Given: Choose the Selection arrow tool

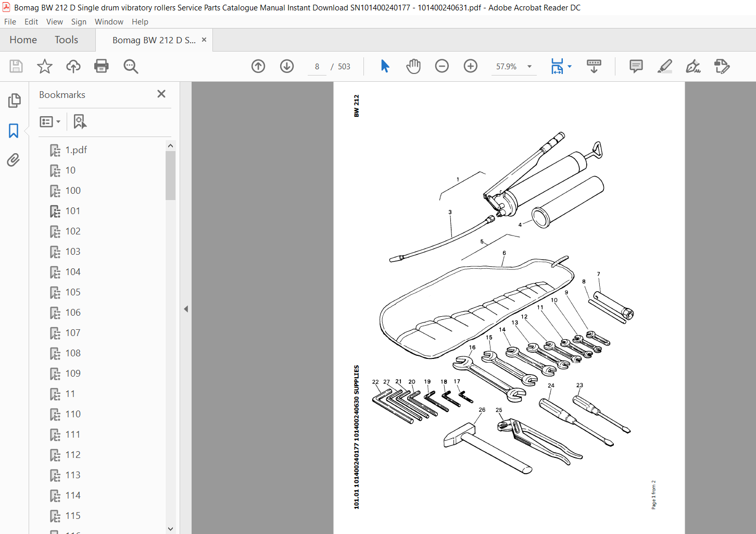Looking at the screenshot, I should (385, 66).
